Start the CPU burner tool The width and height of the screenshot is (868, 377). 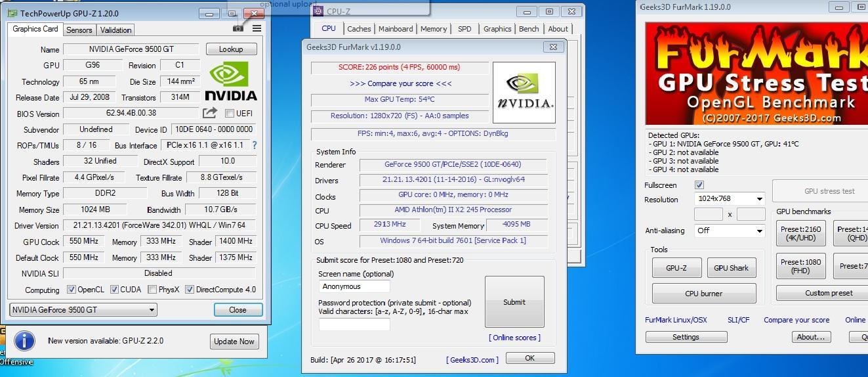704,294
